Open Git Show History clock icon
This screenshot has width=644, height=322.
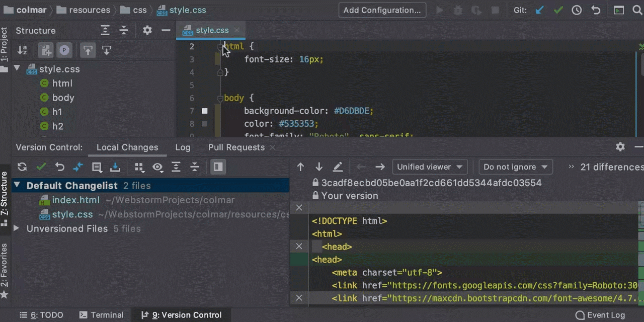577,10
